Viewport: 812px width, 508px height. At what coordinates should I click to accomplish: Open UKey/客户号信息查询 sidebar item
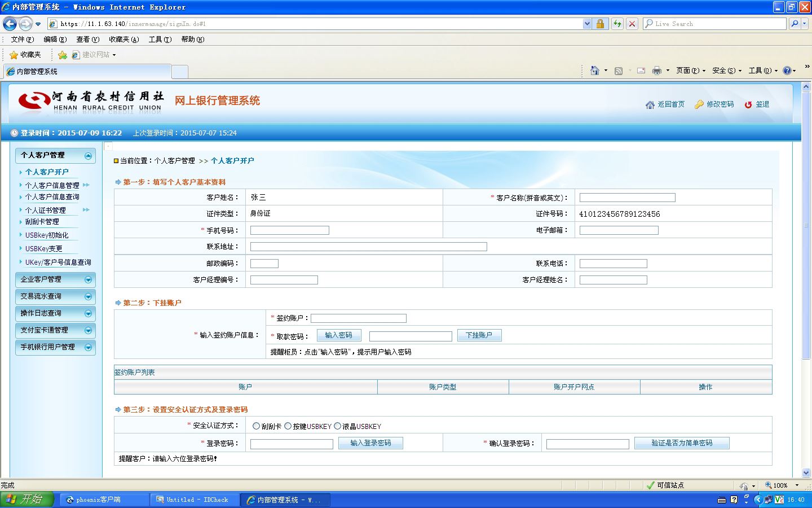click(x=58, y=262)
